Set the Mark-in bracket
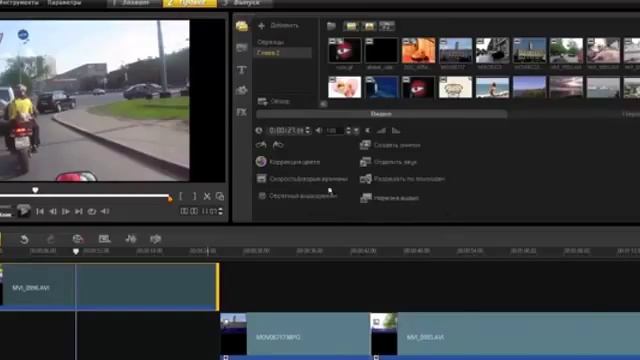Image resolution: width=640 pixels, height=360 pixels. [x=181, y=196]
